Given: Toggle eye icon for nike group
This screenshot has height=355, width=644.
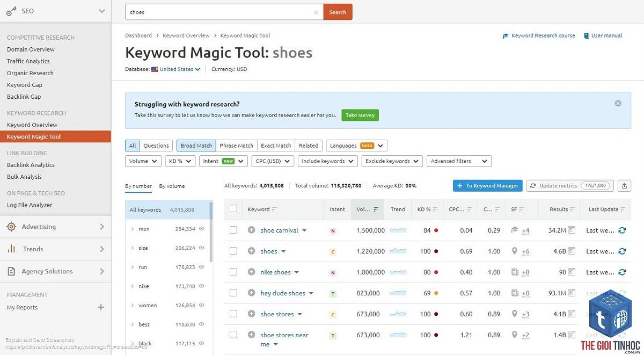Looking at the screenshot, I should point(202,286).
